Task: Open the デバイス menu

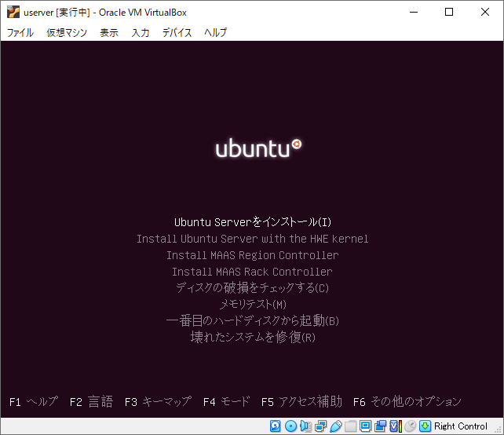Action: tap(177, 32)
